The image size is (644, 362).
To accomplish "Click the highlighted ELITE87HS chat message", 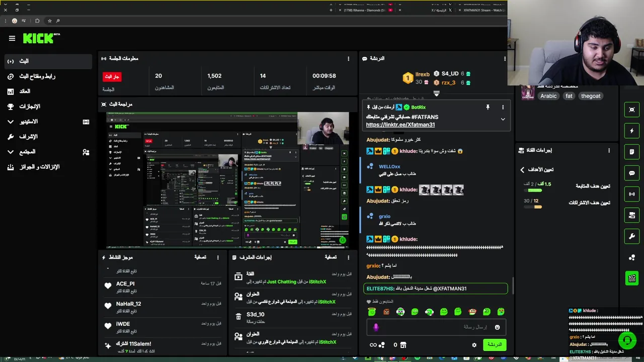I will point(436,289).
